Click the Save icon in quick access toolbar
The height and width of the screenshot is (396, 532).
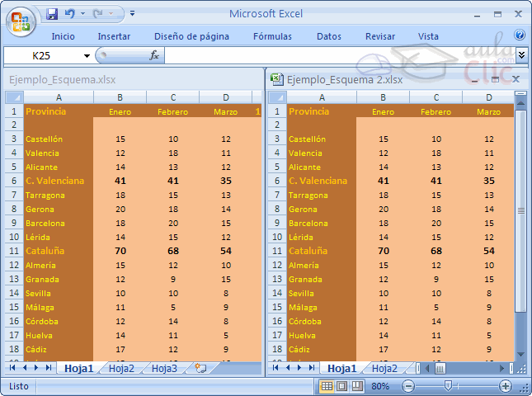(x=52, y=14)
